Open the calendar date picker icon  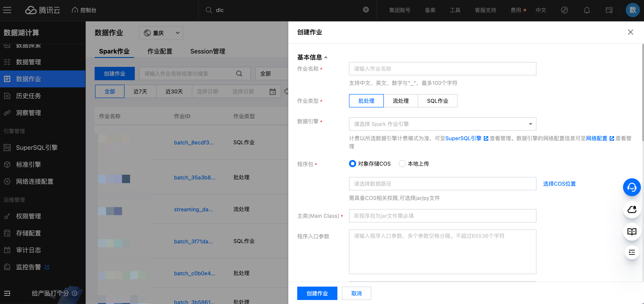pos(272,92)
